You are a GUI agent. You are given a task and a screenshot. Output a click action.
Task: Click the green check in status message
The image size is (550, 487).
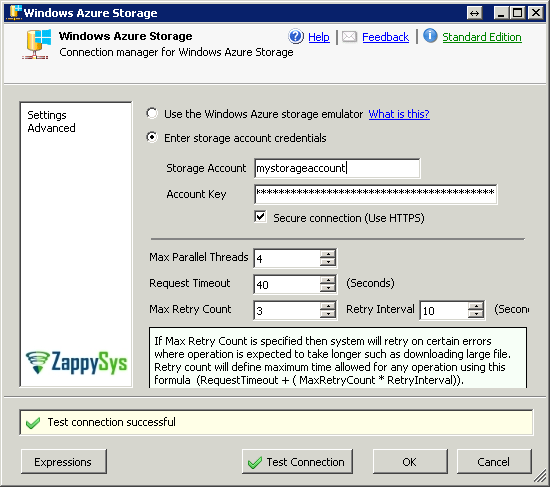point(33,423)
